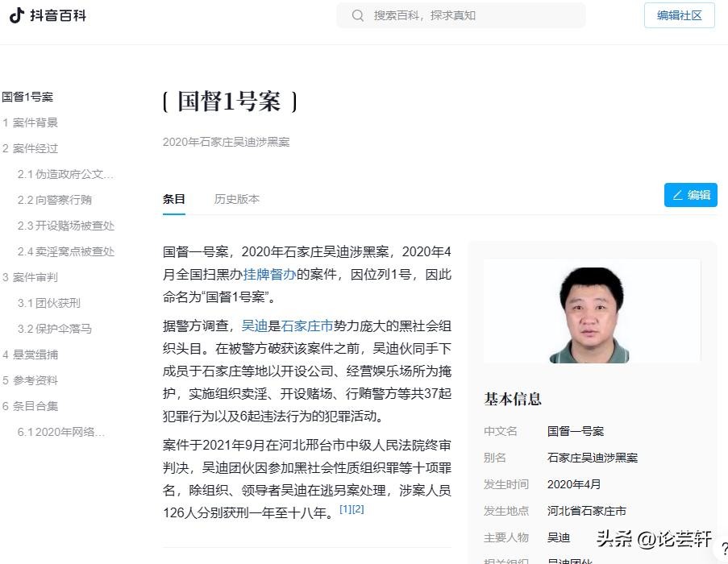
Task: View the person's photo thumbnail
Action: pos(592,311)
